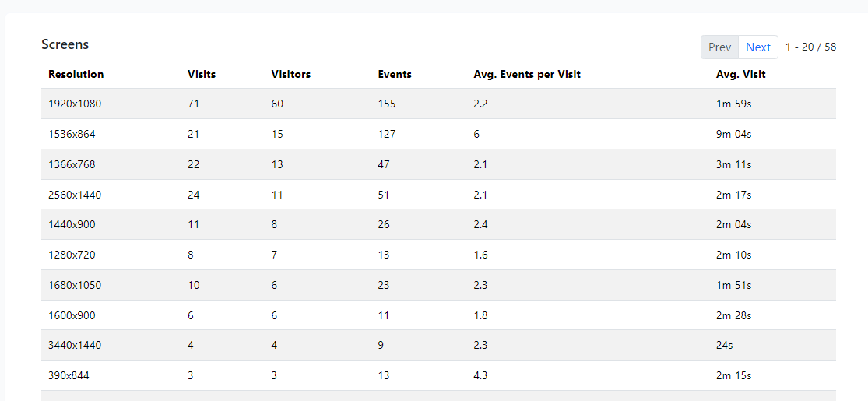Select the 1280x720 table row

click(x=438, y=255)
